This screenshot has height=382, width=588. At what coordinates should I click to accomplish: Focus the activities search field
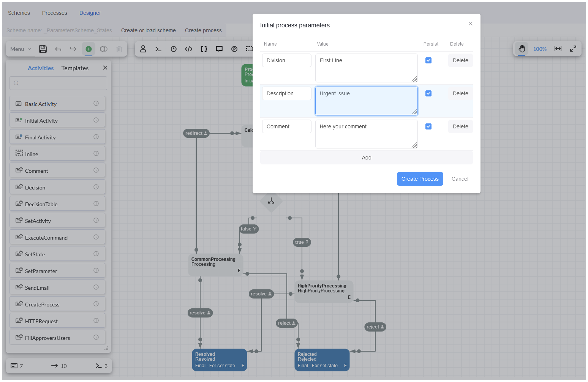coord(58,83)
